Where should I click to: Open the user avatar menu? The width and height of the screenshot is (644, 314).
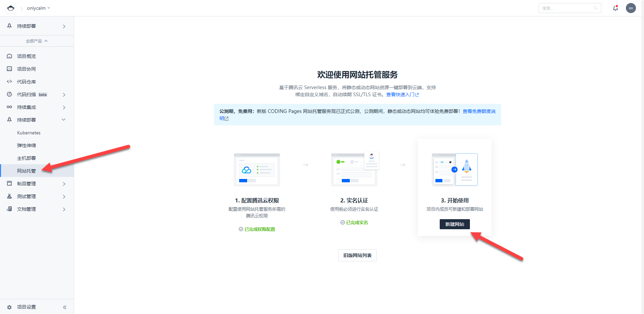(631, 8)
